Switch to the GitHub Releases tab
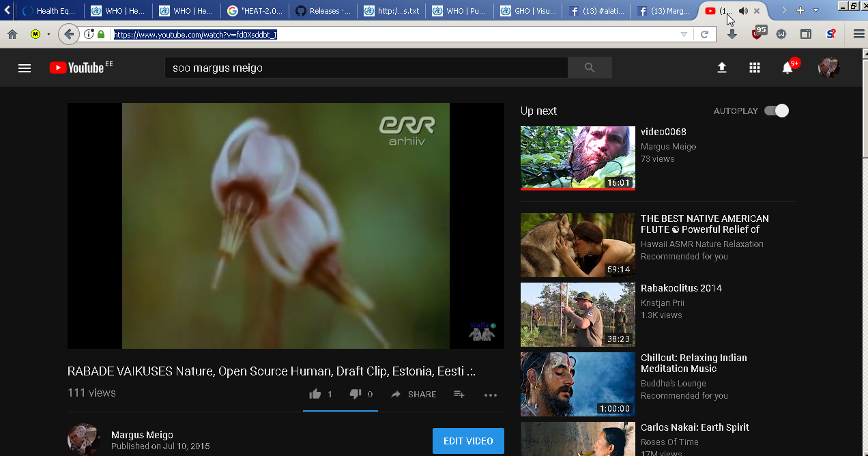Screen dimensions: 868x456 tap(323, 11)
